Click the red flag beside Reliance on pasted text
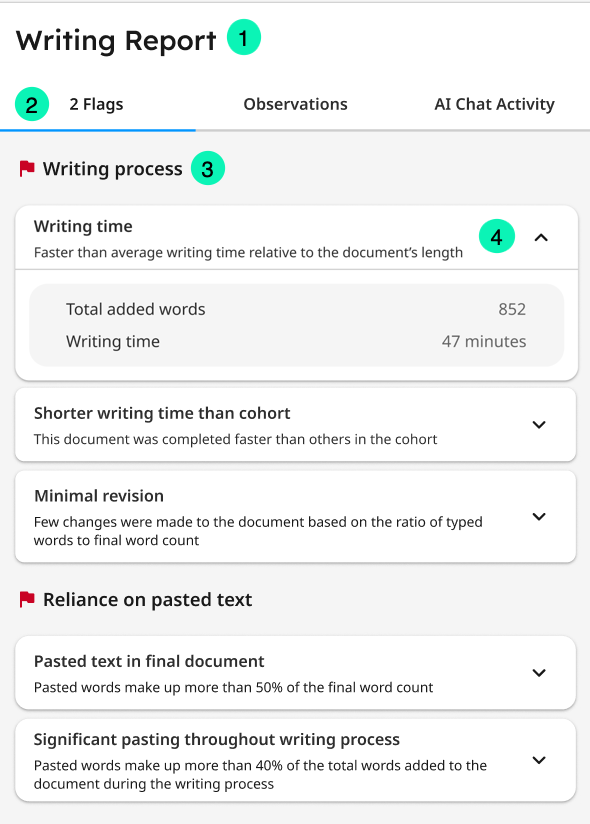The image size is (590, 824). click(27, 599)
